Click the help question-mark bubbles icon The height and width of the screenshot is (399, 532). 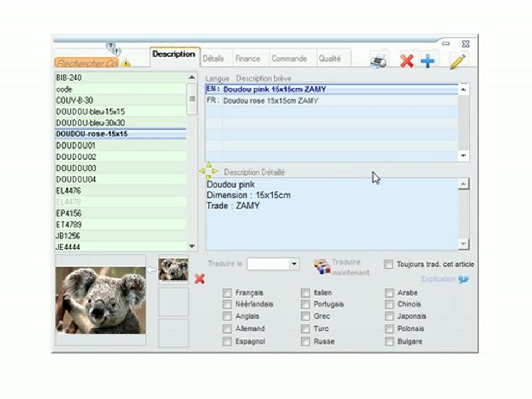(x=113, y=49)
